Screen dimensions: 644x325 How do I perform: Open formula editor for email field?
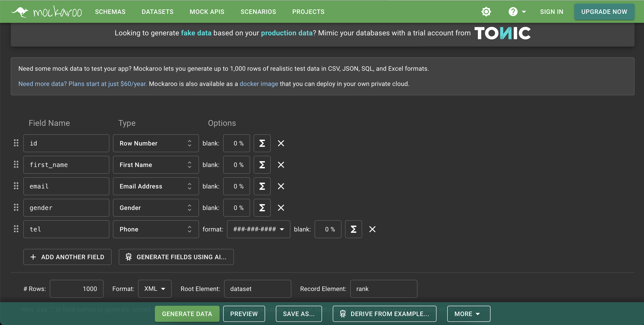click(262, 186)
